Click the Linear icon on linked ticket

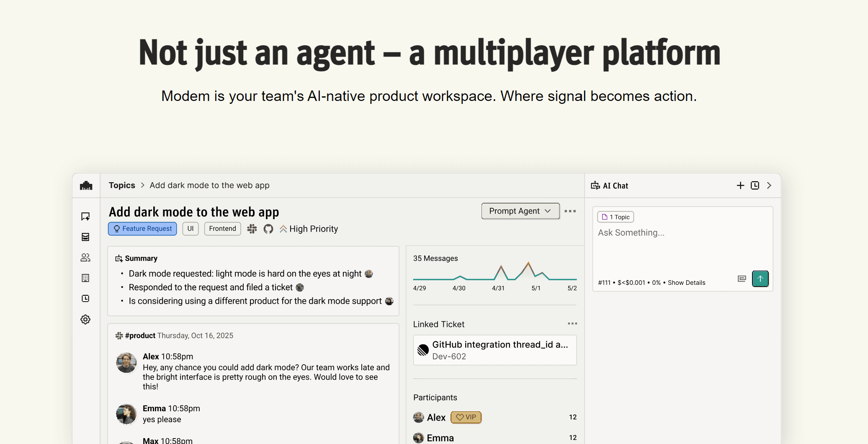click(423, 350)
